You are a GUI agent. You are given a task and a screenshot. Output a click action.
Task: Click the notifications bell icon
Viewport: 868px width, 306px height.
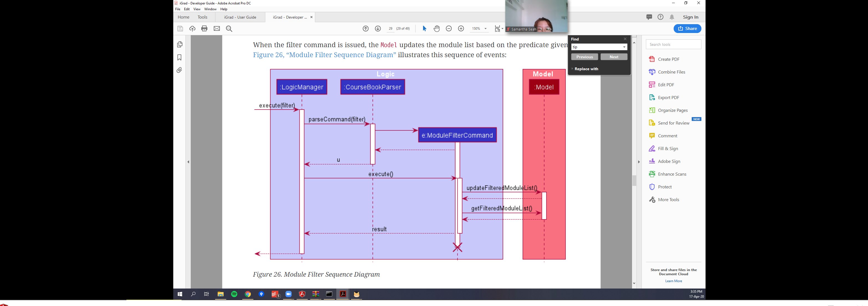(672, 17)
